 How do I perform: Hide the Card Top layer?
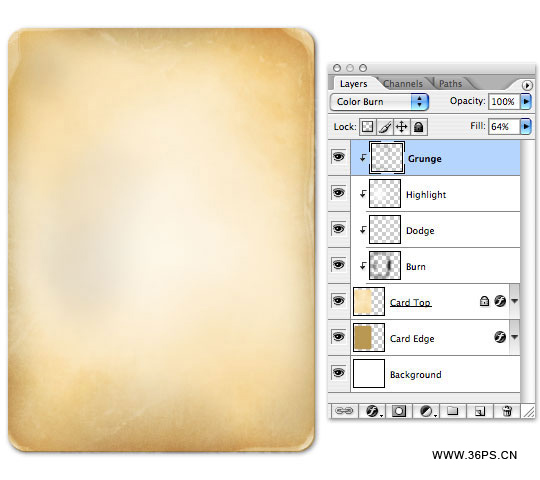click(x=339, y=301)
